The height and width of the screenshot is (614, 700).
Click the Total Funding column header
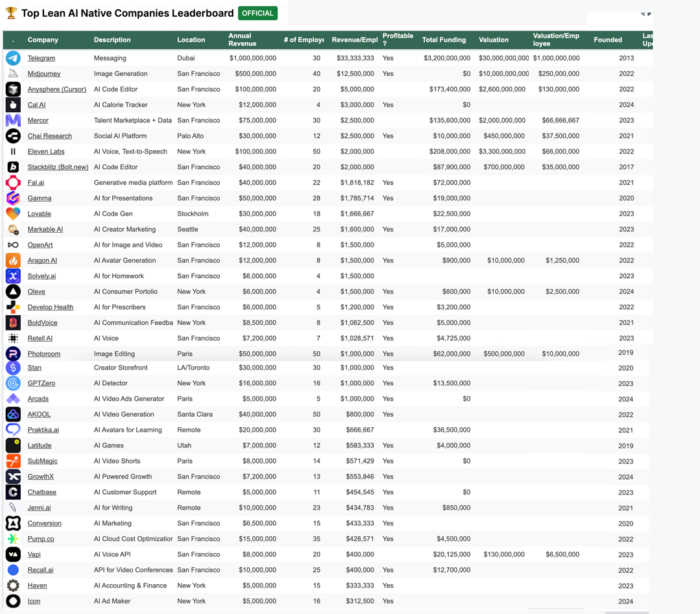pos(444,40)
